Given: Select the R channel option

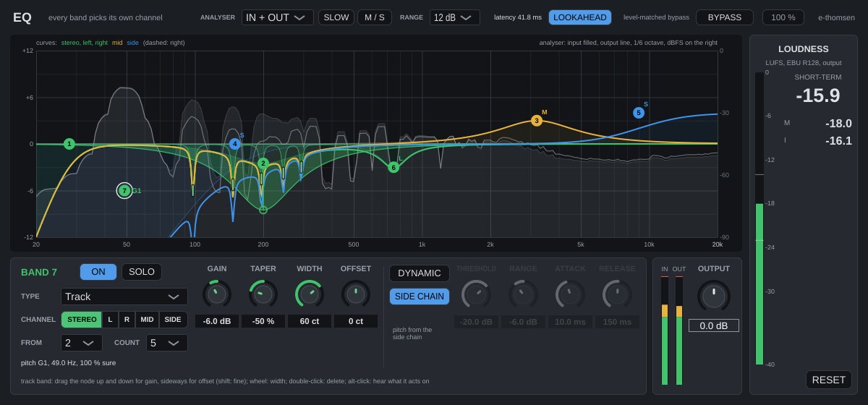Looking at the screenshot, I should [127, 320].
